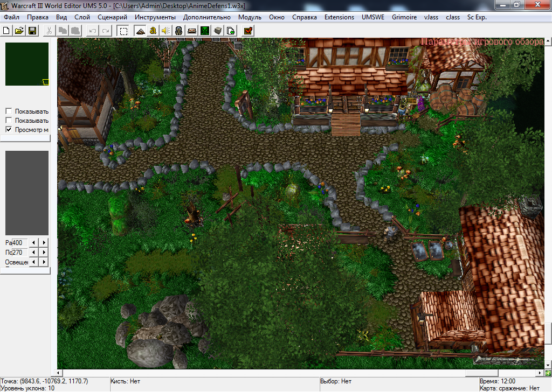Open the Справка menu
This screenshot has height=392, width=552.
(304, 17)
